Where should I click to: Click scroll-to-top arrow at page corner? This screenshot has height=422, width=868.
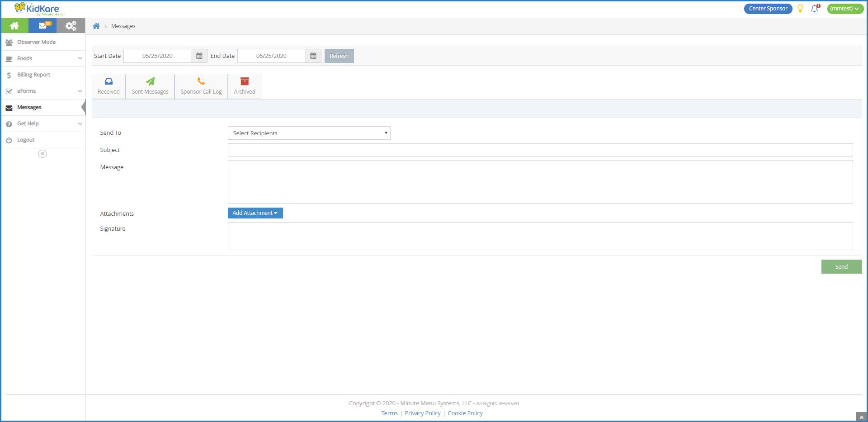pyautogui.click(x=861, y=417)
